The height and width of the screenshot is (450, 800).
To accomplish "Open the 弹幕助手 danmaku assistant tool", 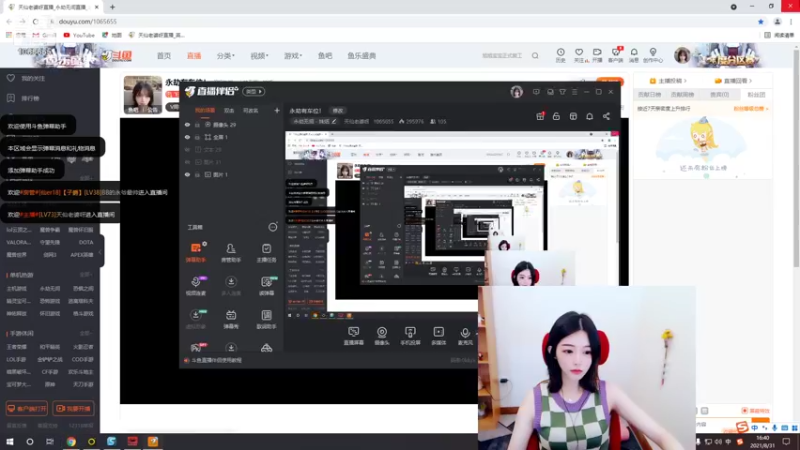I will (x=195, y=253).
